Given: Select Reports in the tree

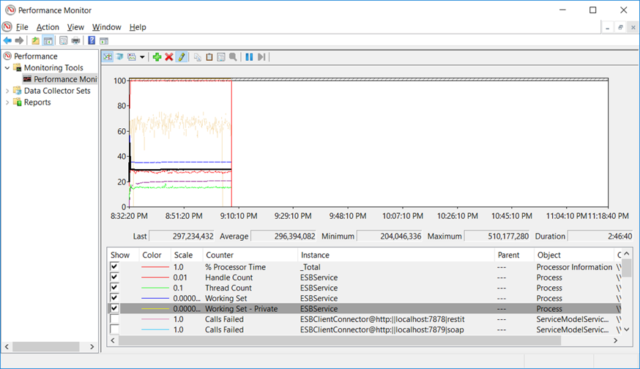Looking at the screenshot, I should pos(37,102).
